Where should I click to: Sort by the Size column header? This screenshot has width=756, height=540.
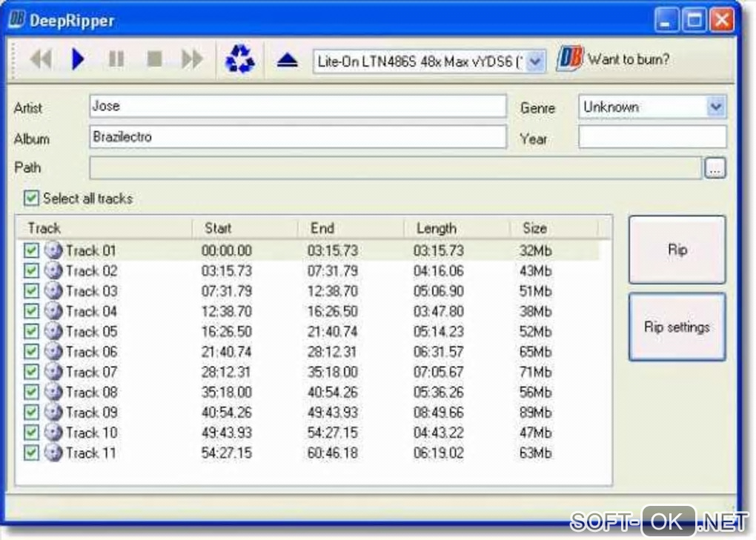[554, 228]
